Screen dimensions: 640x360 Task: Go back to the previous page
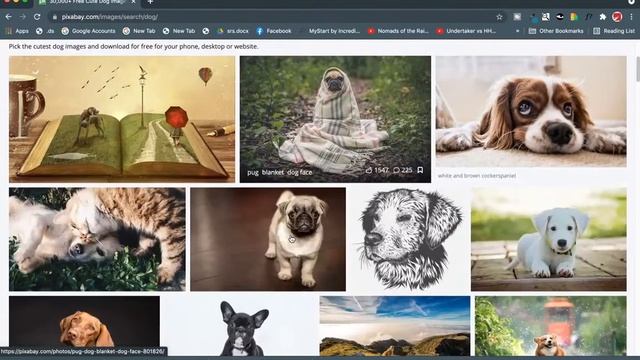(x=9, y=17)
